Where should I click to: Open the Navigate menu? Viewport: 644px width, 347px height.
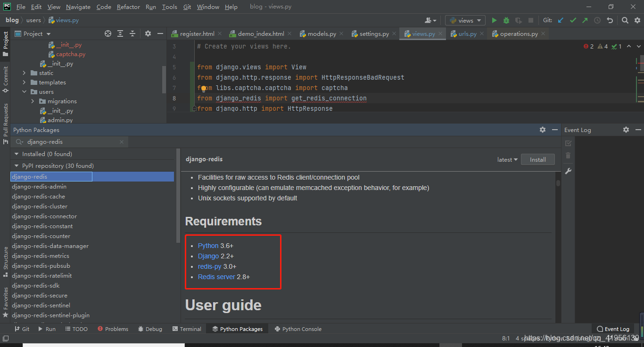pos(78,7)
